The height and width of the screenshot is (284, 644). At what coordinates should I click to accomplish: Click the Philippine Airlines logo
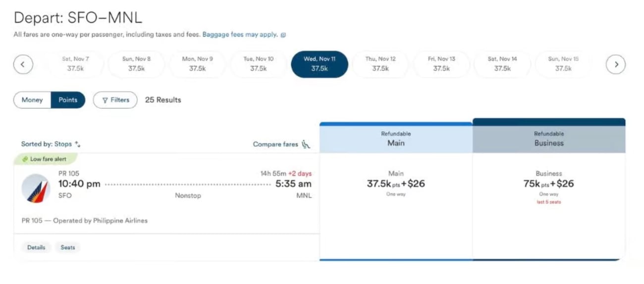click(35, 189)
